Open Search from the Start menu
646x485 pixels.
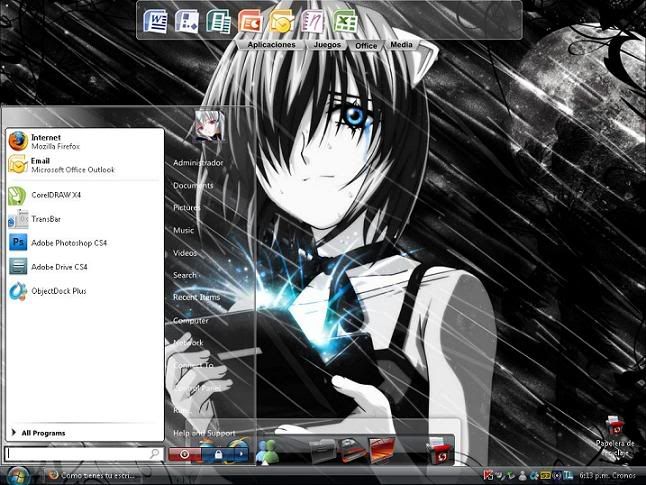[x=185, y=275]
